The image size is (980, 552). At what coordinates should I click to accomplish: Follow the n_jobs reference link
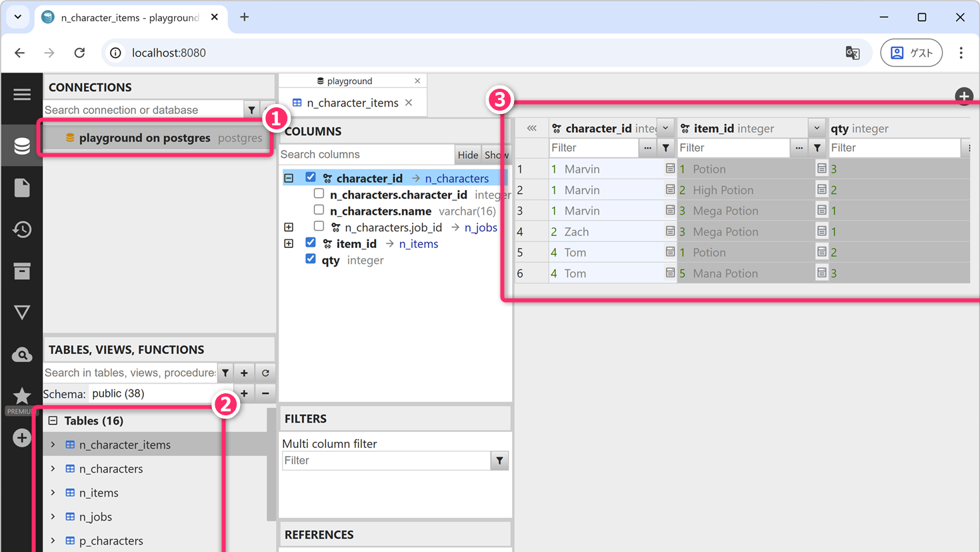point(481,227)
